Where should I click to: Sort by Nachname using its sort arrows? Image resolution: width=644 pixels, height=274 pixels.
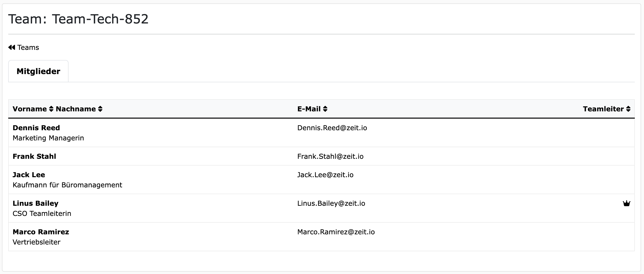[100, 109]
